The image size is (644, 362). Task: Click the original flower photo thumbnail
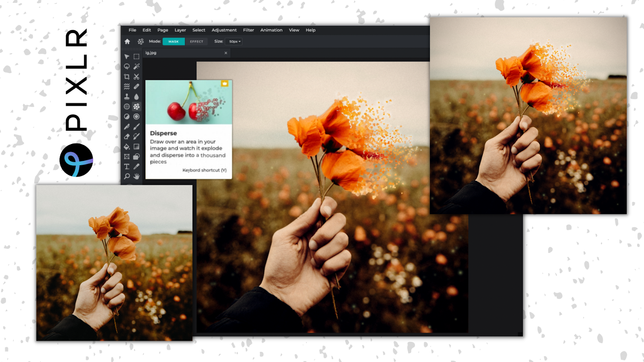[114, 263]
